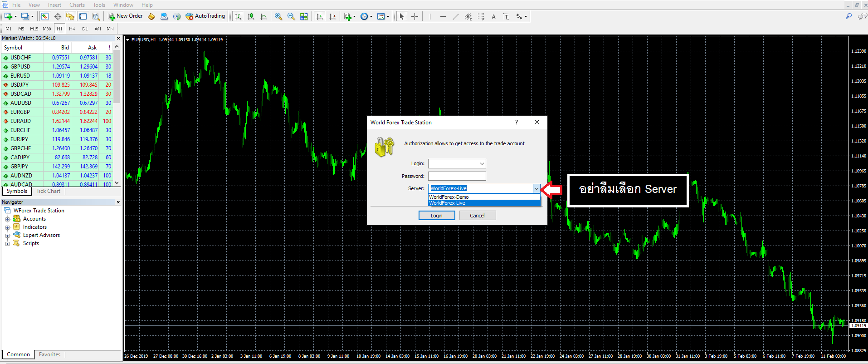Click the New Order button

click(125, 16)
